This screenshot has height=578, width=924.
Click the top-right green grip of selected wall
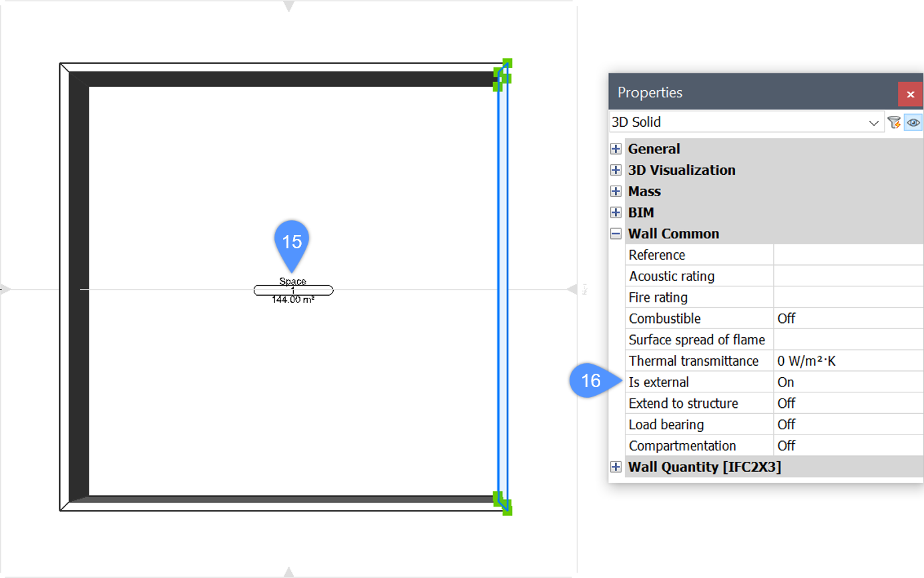pos(507,63)
